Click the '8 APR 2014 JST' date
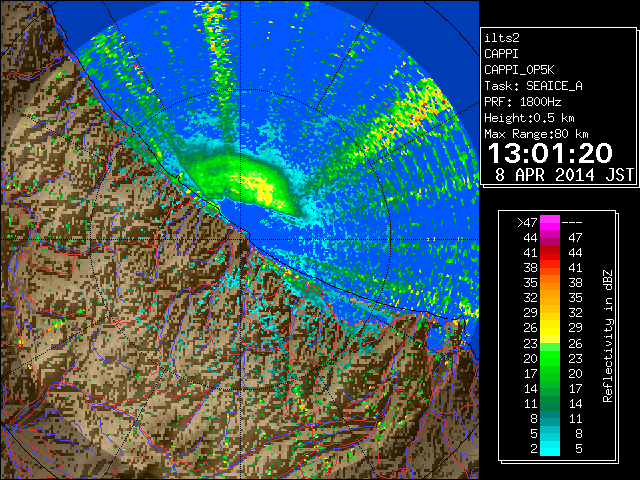 coord(564,175)
